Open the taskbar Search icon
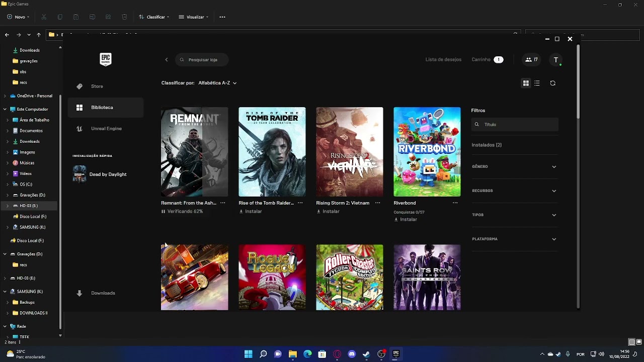The height and width of the screenshot is (362, 644). [263, 354]
